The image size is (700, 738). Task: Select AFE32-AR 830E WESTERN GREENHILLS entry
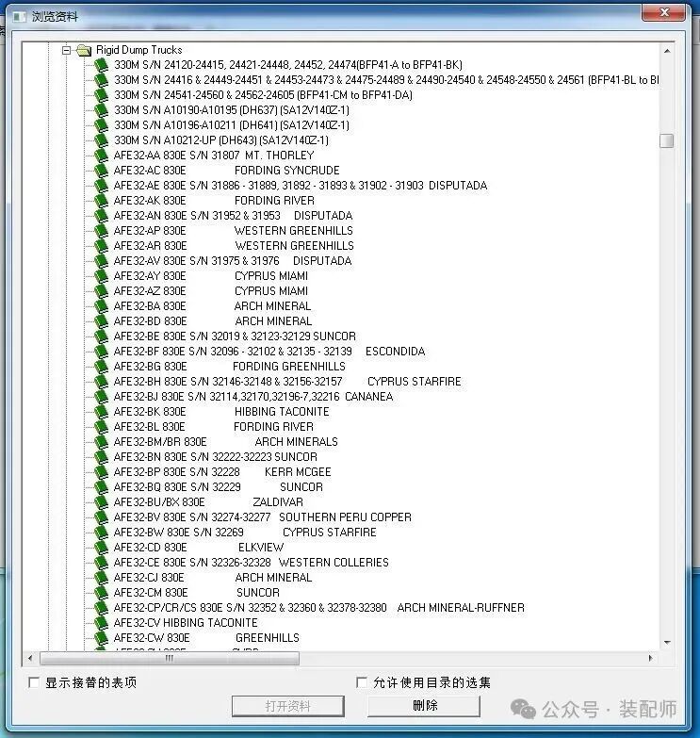coord(234,246)
